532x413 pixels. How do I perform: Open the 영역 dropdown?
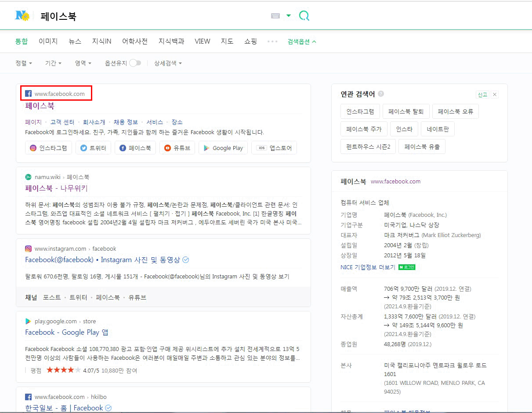coord(83,63)
